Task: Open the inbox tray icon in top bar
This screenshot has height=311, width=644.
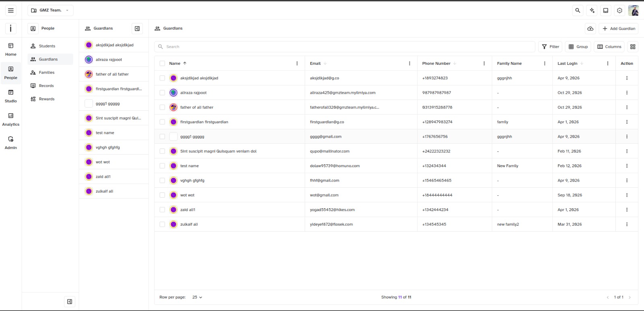Action: tap(605, 10)
